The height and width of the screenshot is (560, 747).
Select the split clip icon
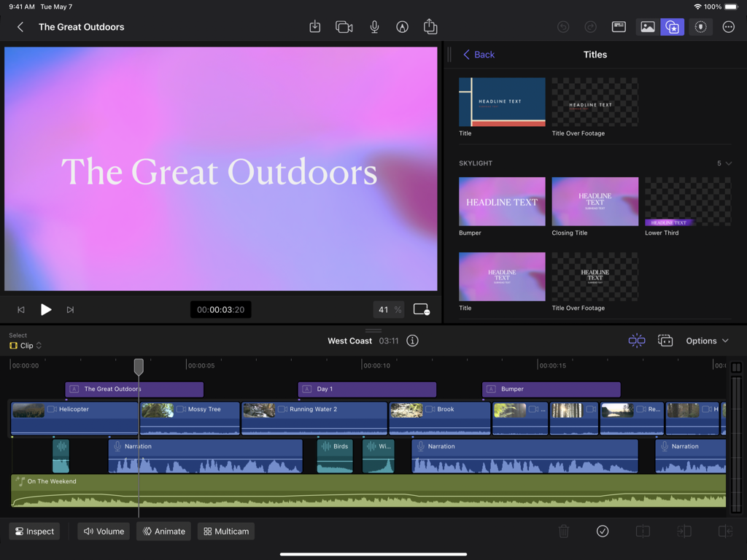[x=643, y=532]
